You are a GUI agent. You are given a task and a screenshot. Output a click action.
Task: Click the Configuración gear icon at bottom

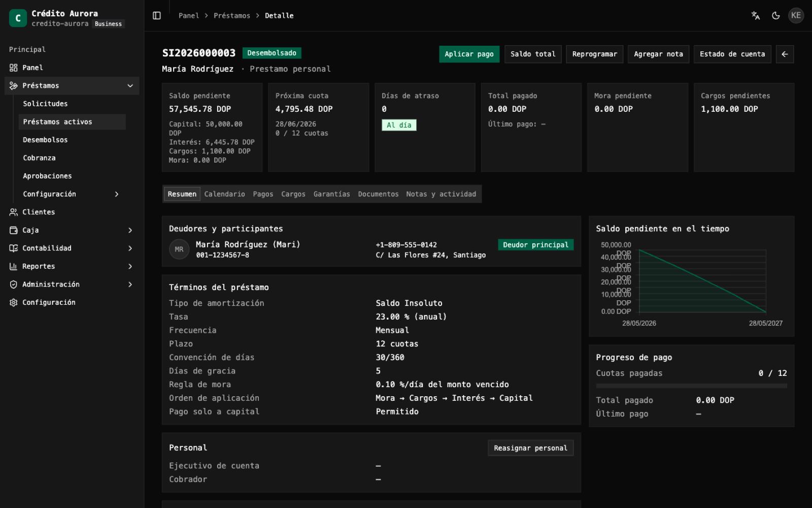click(x=14, y=302)
